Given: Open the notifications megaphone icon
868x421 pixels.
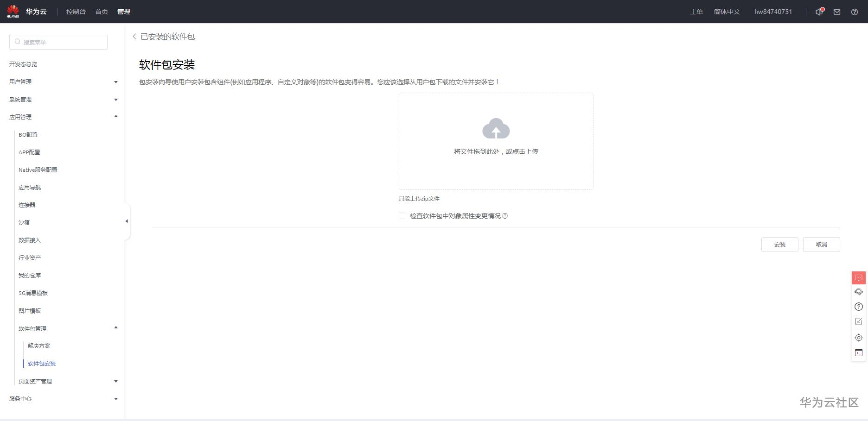Looking at the screenshot, I should [x=819, y=12].
